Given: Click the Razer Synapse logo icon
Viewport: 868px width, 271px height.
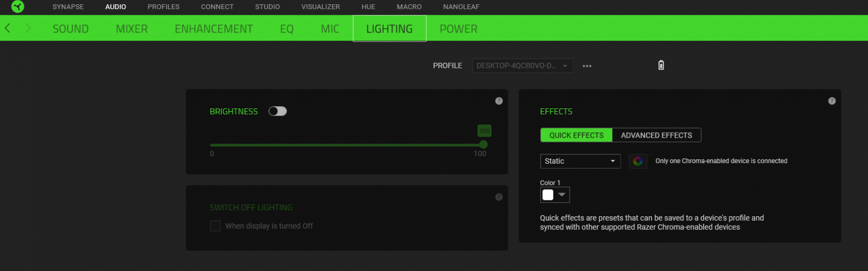Looking at the screenshot, I should tap(17, 7).
